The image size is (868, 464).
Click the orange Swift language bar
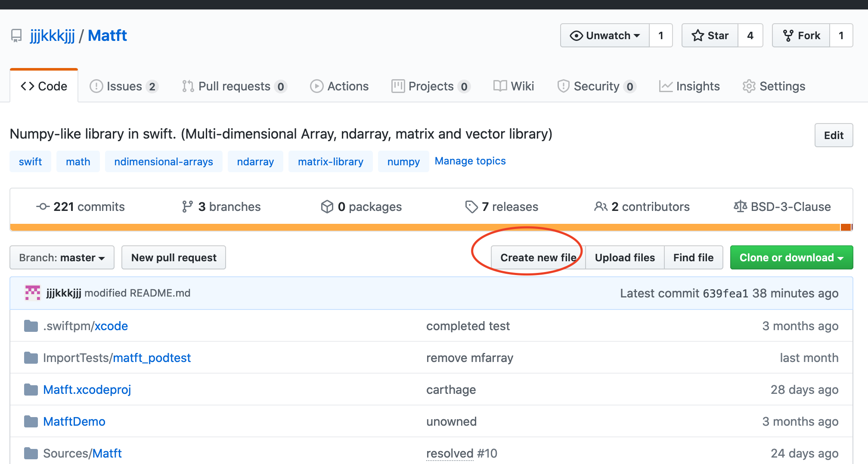(425, 227)
